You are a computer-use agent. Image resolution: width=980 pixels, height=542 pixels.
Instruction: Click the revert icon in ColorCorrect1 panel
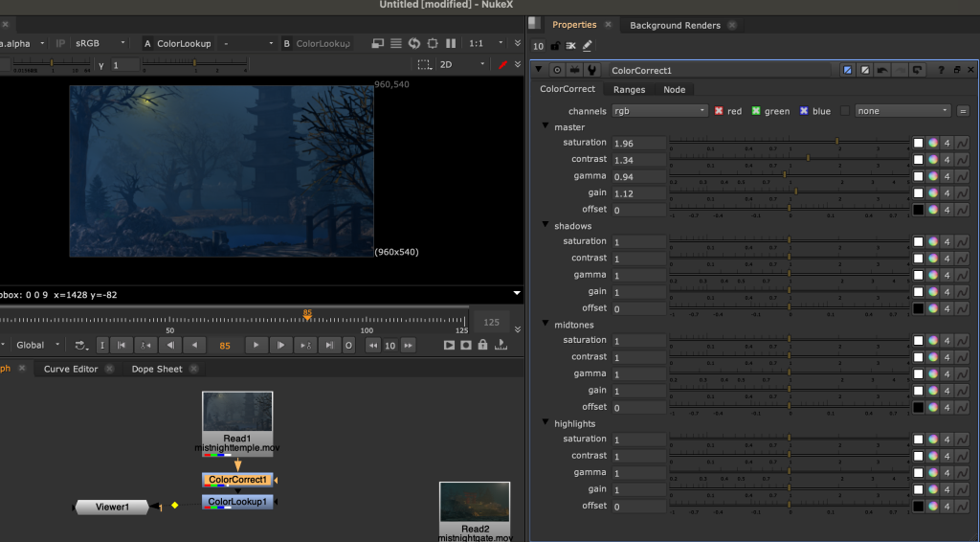(917, 70)
